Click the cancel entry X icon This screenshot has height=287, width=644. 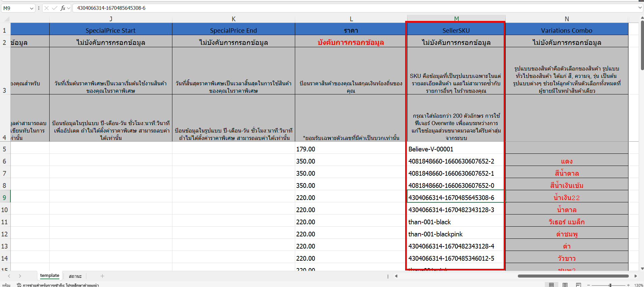point(47,8)
